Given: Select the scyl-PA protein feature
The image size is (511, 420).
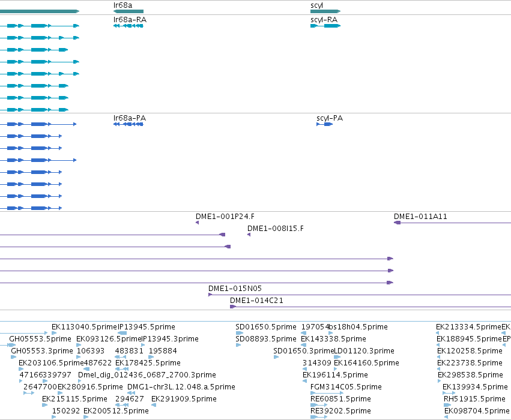Looking at the screenshot, I should 325,124.
